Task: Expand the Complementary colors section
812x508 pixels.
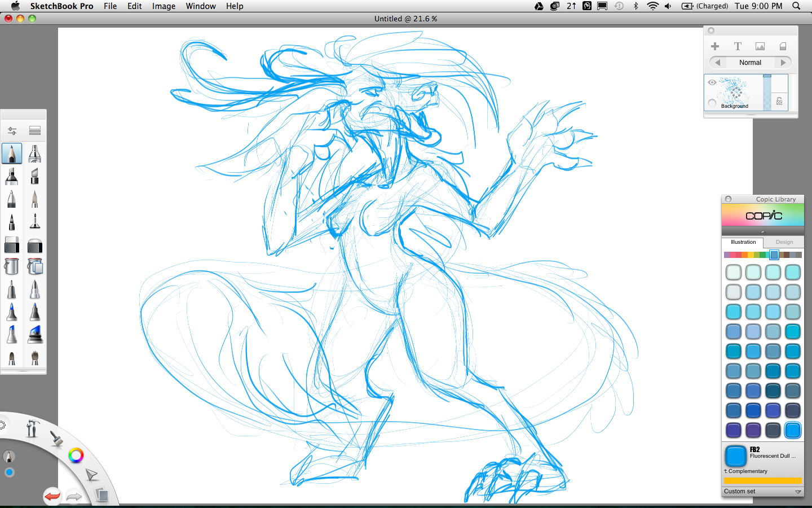Action: [746, 471]
